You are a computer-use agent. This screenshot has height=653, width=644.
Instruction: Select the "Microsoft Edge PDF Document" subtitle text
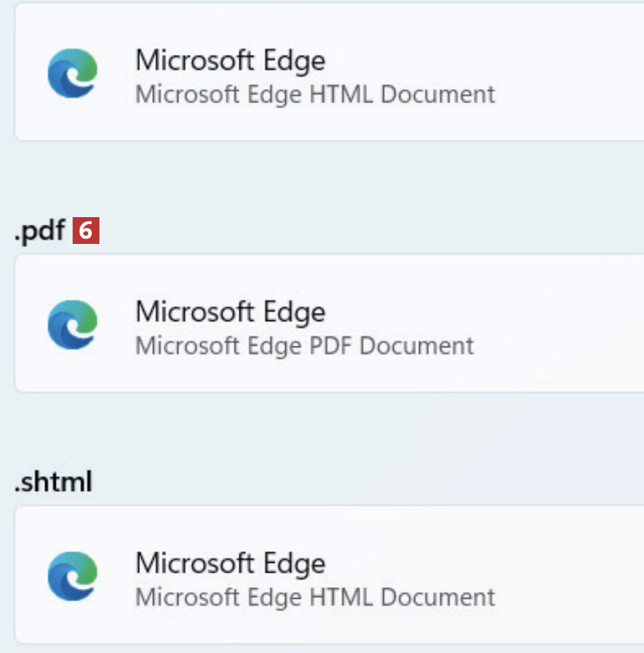pyautogui.click(x=304, y=346)
